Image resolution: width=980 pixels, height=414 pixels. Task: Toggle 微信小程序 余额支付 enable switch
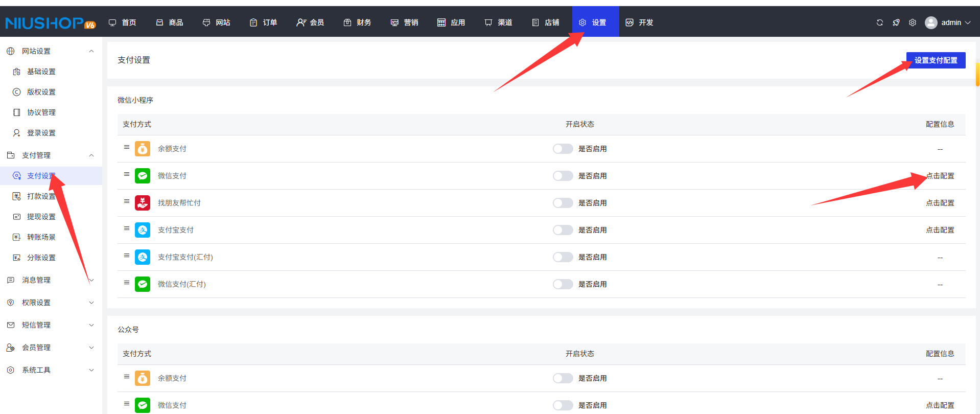(563, 149)
